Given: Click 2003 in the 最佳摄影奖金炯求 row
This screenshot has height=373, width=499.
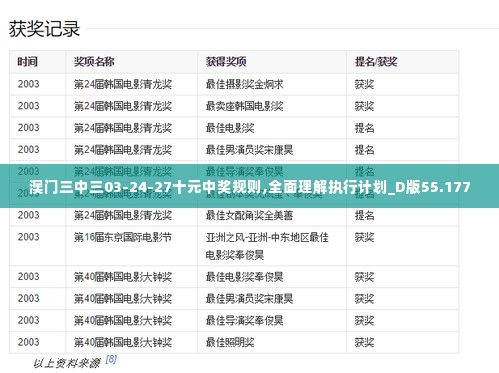Looking at the screenshot, I should (x=29, y=84).
